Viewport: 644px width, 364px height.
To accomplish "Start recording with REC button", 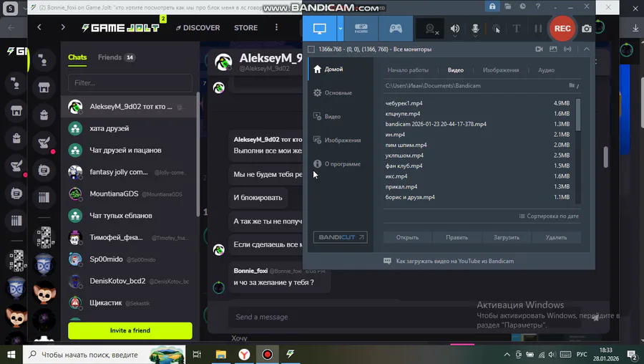I will pos(562,29).
